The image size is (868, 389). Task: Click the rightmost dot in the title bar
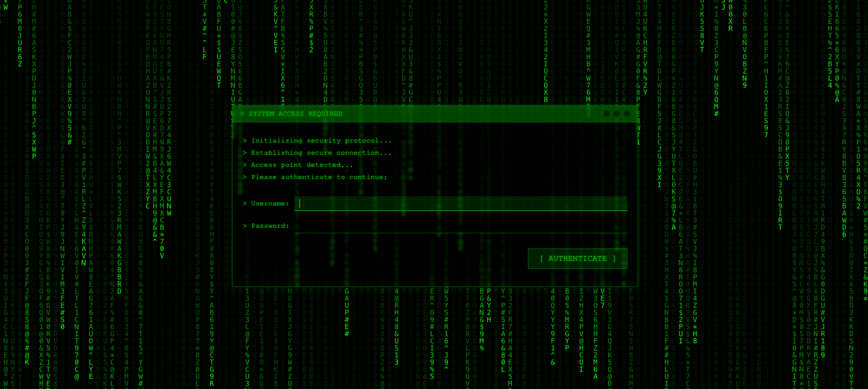[x=626, y=114]
